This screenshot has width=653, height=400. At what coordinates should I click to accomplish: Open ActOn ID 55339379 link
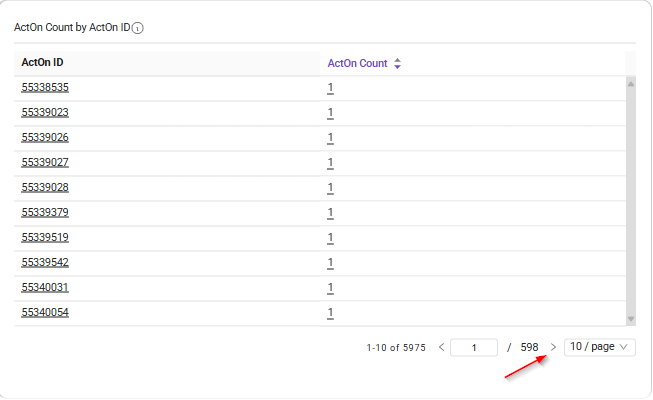pos(45,213)
